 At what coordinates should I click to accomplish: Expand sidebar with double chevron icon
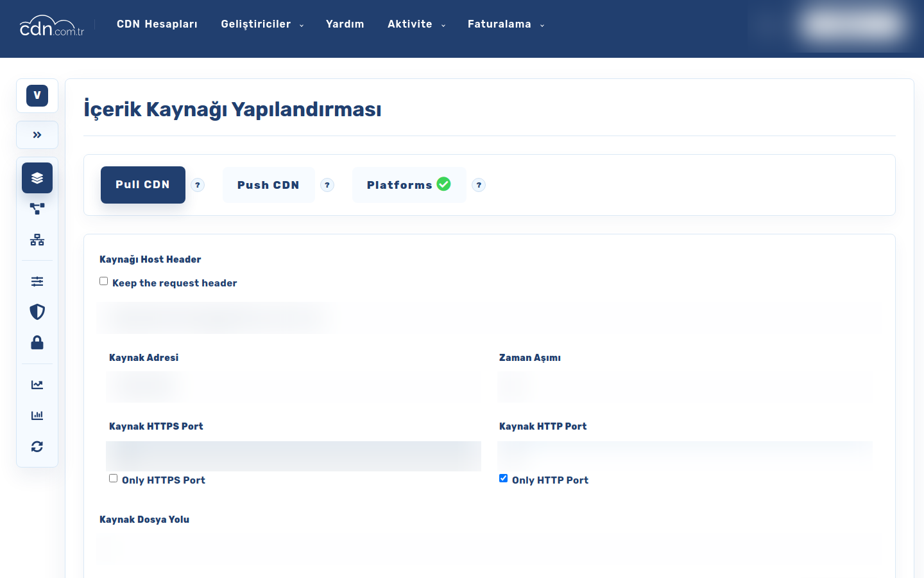[37, 135]
